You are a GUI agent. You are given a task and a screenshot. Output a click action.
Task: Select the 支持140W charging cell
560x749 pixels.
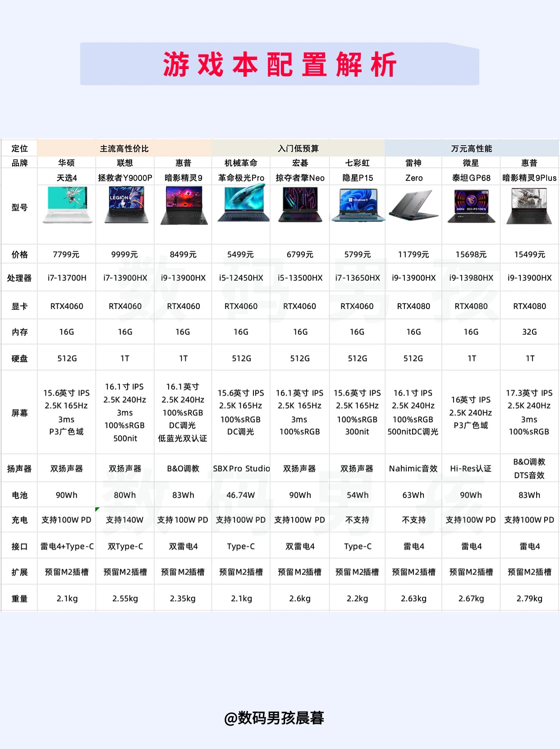(125, 520)
